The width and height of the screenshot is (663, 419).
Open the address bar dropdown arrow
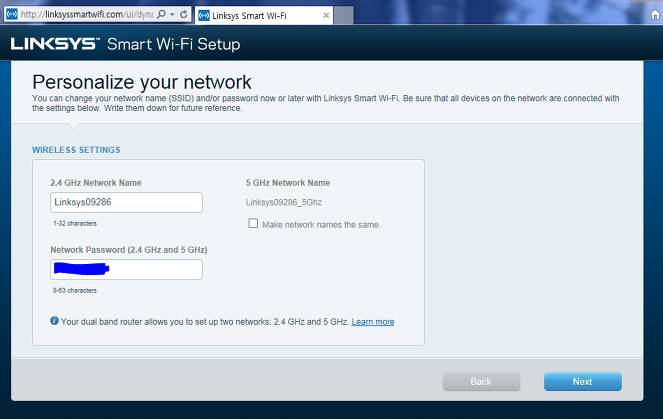tap(173, 15)
